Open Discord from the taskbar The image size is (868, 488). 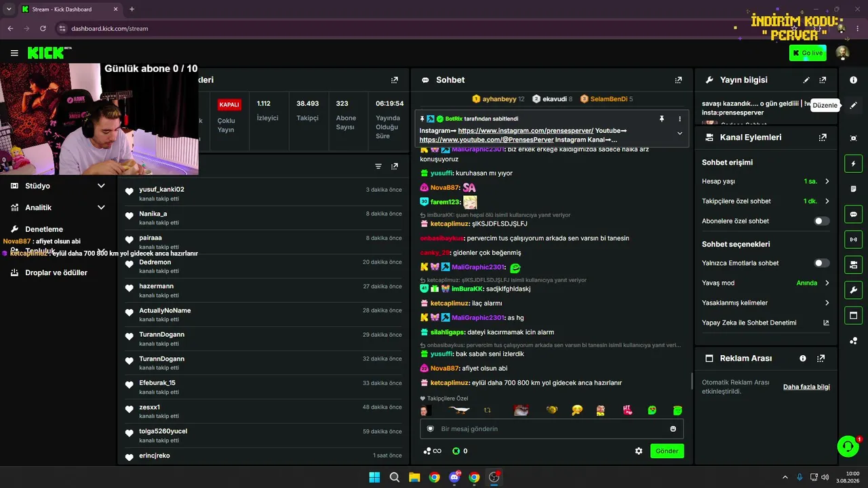click(454, 477)
